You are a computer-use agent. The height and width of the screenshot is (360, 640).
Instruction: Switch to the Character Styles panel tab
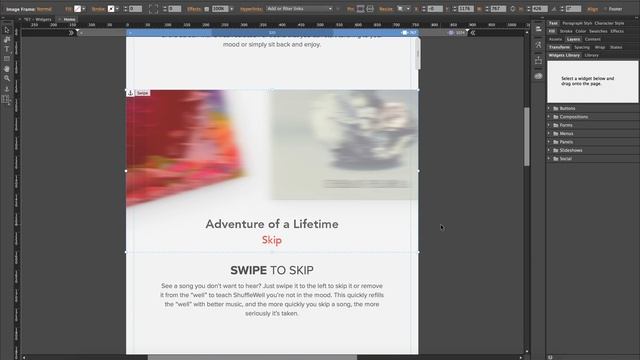click(x=609, y=23)
